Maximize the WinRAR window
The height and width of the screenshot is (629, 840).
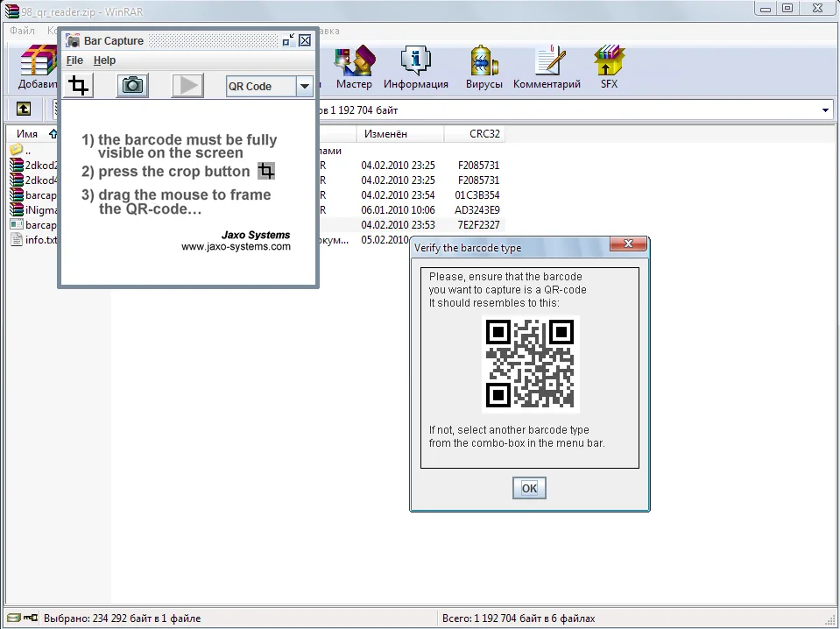coord(787,9)
